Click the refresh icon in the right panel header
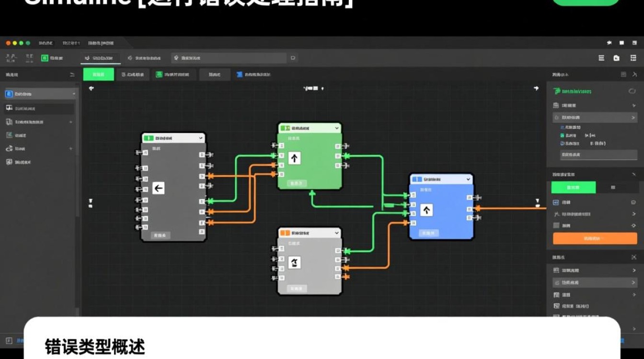The image size is (644, 359). pyautogui.click(x=632, y=90)
